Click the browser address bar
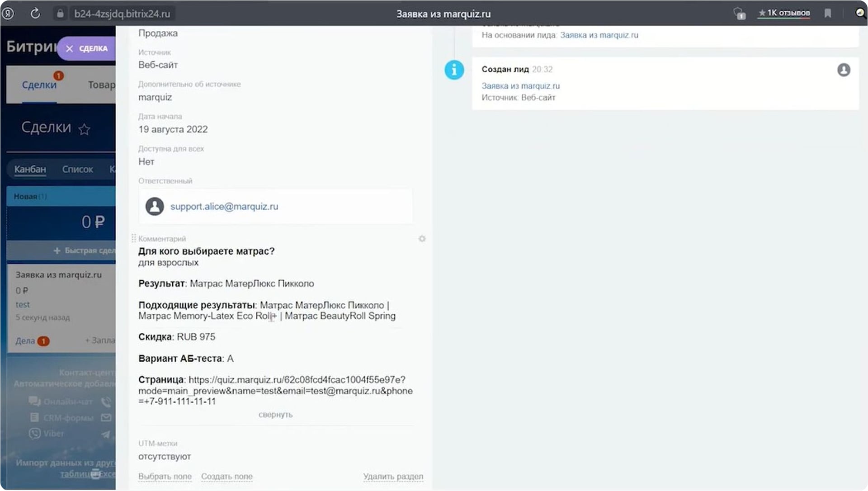This screenshot has height=491, width=868. tap(122, 13)
